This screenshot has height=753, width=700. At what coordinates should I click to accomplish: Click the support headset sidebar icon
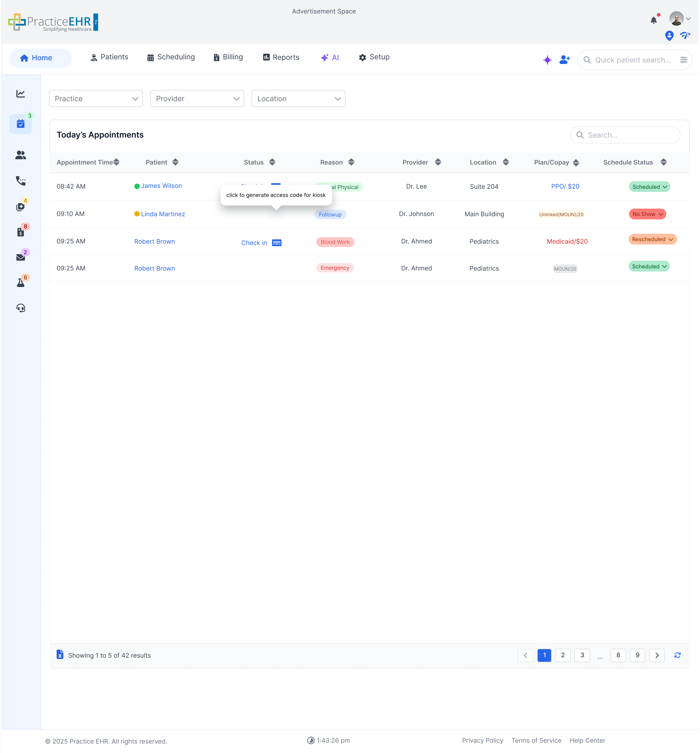click(20, 308)
